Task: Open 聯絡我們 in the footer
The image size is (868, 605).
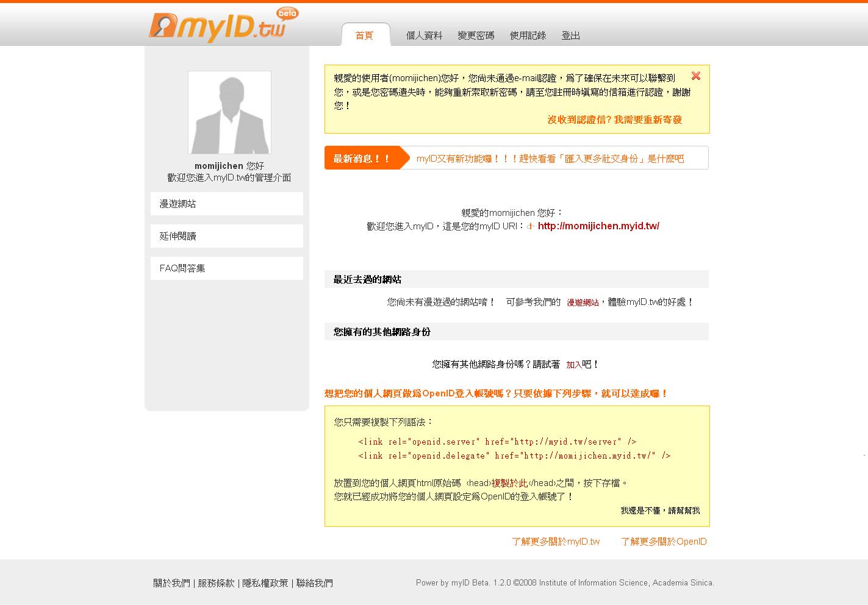Action: (x=315, y=583)
